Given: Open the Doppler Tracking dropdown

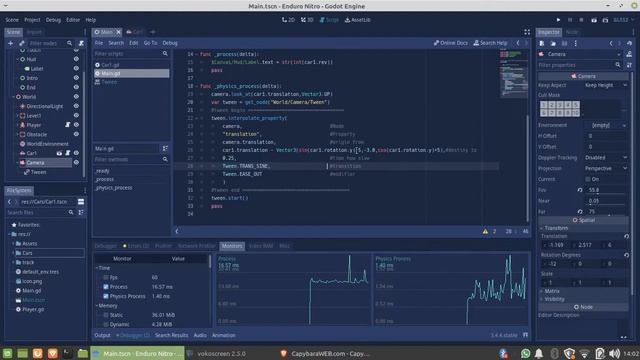Looking at the screenshot, I should pyautogui.click(x=606, y=158).
